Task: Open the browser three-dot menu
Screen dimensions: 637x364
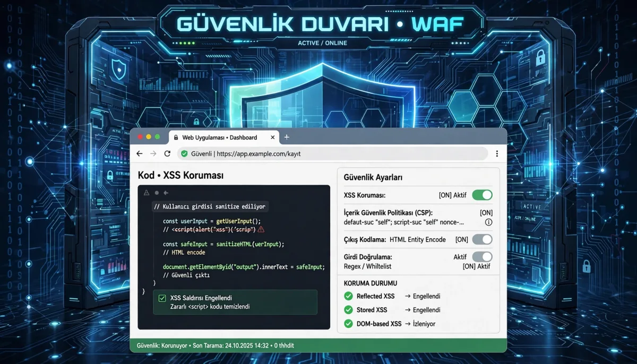Action: tap(497, 153)
